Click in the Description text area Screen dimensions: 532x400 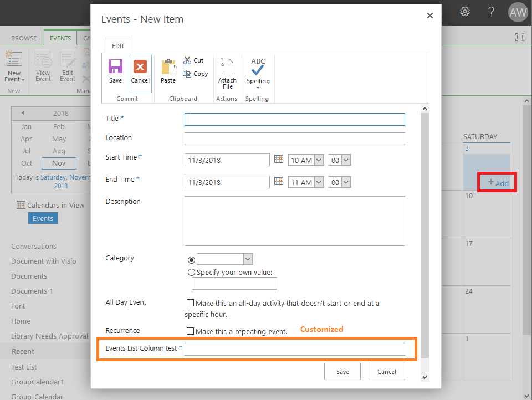click(x=294, y=221)
